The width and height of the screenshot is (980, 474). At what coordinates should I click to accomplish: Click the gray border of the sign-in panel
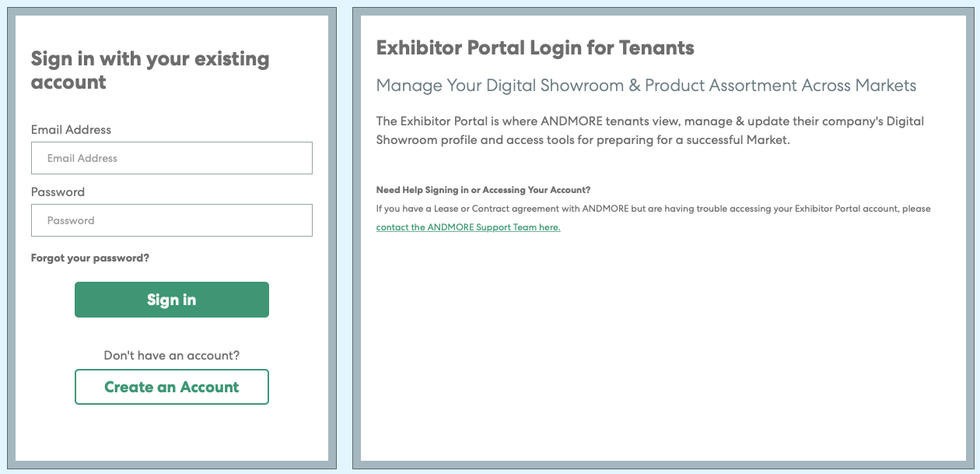12,233
